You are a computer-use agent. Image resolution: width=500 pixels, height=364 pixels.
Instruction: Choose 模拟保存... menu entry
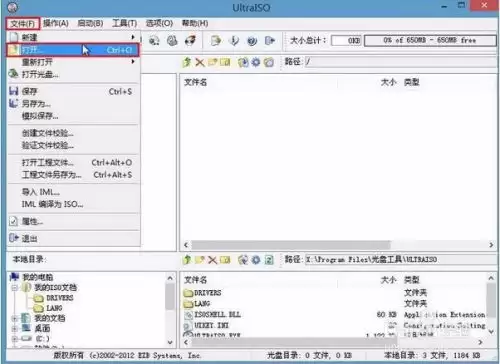[x=73, y=116]
